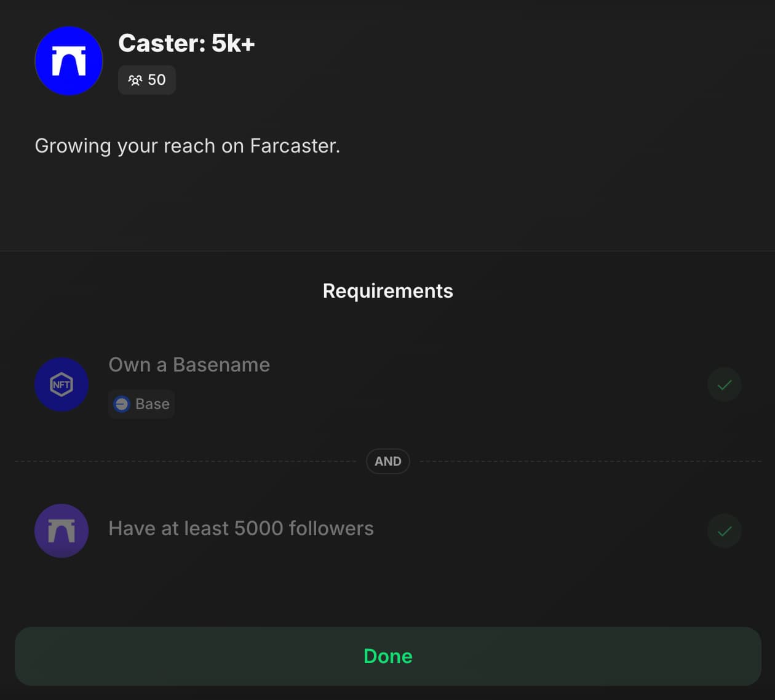Click the "Caster: 5k+" title
Image resolution: width=775 pixels, height=700 pixels.
tap(186, 43)
